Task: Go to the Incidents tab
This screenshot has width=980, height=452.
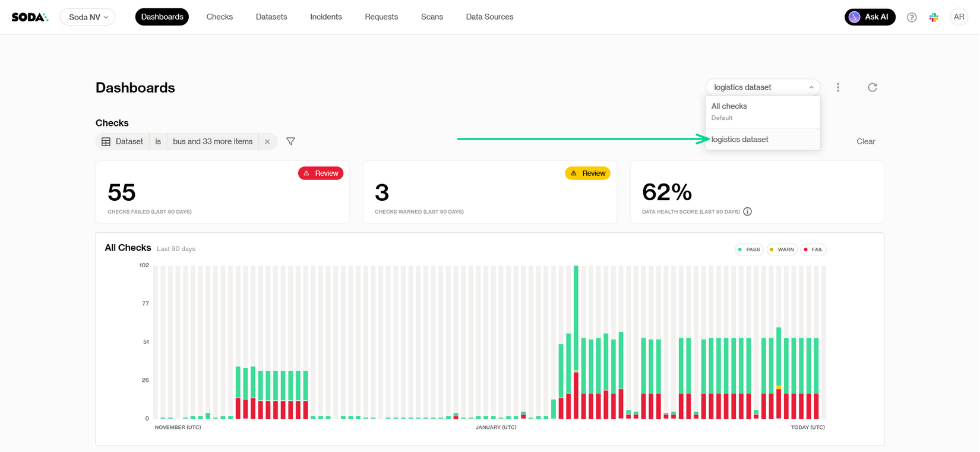Action: (325, 17)
